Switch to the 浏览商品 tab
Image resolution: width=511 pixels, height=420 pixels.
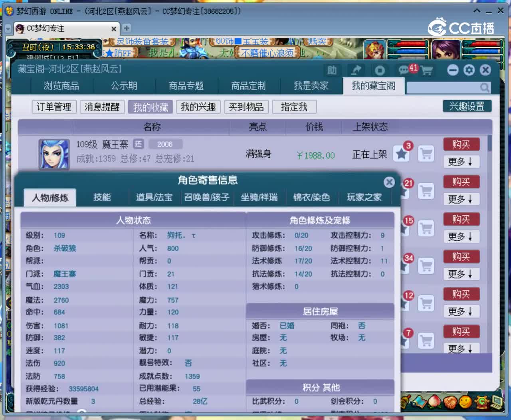pyautogui.click(x=61, y=86)
